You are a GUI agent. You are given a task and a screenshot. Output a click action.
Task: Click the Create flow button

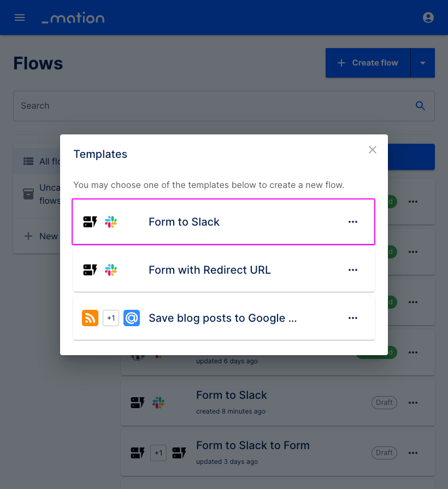(368, 62)
